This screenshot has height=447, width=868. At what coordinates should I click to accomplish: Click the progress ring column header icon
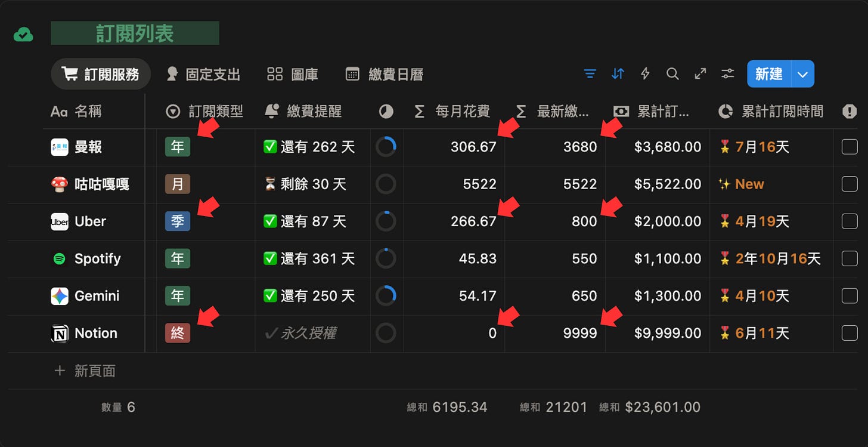point(386,111)
